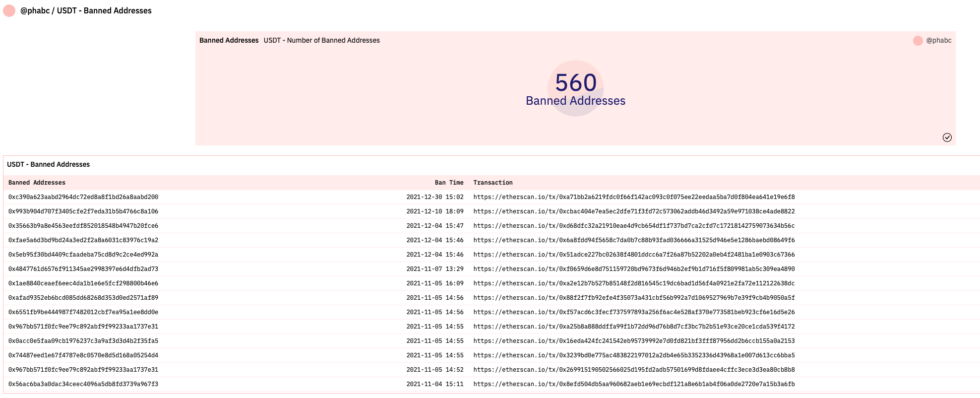The height and width of the screenshot is (398, 980).
Task: Click the ban time 2021-11-05 16:09 cell
Action: (434, 283)
